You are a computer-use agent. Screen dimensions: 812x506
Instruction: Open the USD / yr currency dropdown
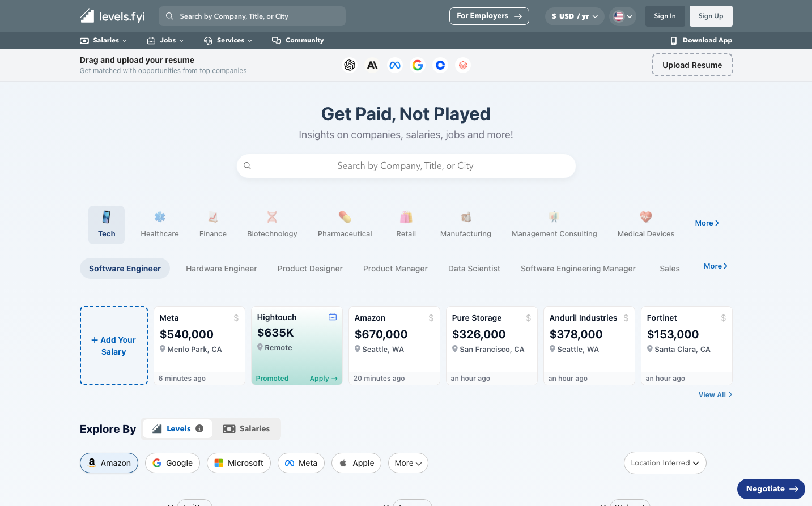pyautogui.click(x=575, y=16)
